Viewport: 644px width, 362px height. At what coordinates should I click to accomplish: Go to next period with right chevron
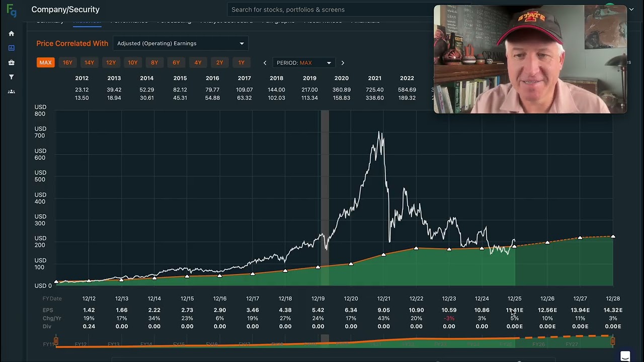point(343,63)
